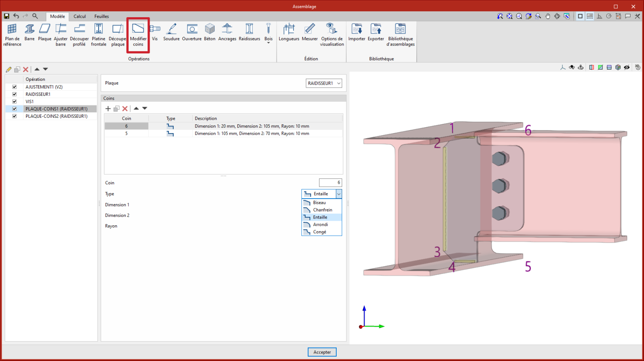Choose the Ancrages anchor tool

click(227, 33)
